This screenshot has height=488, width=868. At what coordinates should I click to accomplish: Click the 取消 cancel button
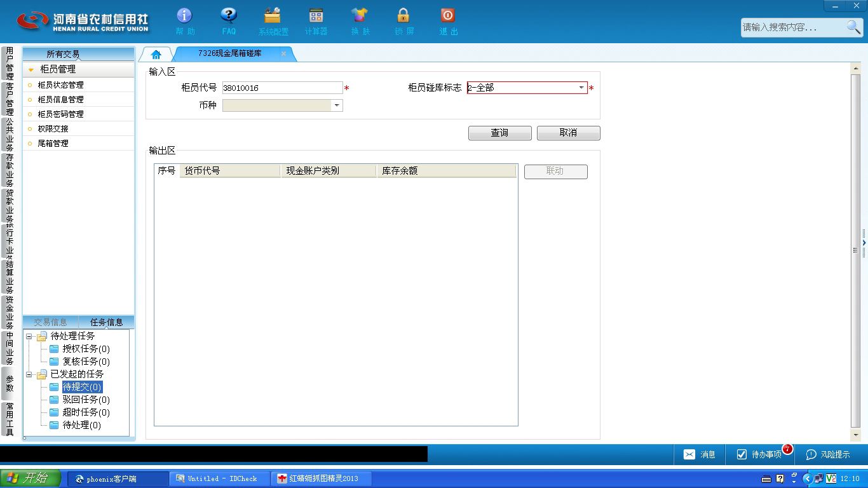568,133
